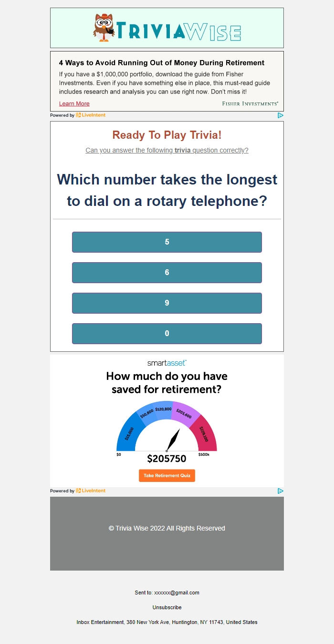Click the bottom AdChoices triangle icon

click(281, 491)
